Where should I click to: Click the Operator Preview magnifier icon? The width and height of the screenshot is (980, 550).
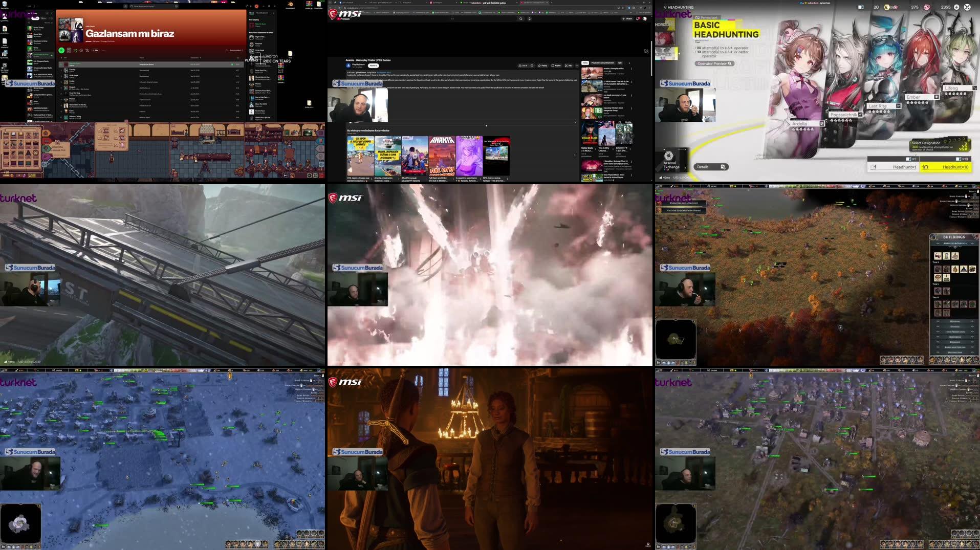[729, 63]
